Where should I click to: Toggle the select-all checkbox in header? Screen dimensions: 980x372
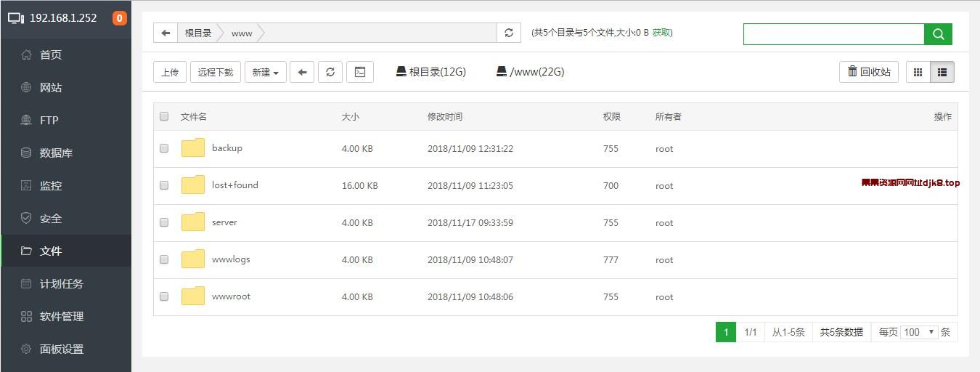(164, 116)
